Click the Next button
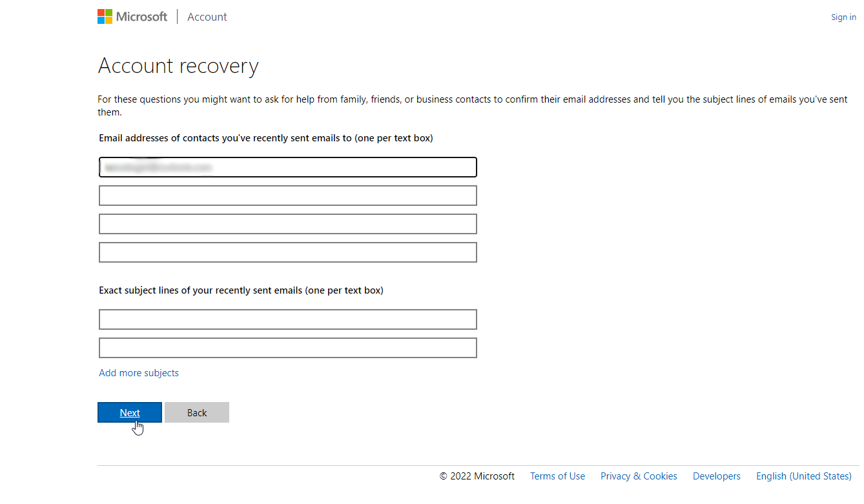The height and width of the screenshot is (504, 864). tap(130, 413)
